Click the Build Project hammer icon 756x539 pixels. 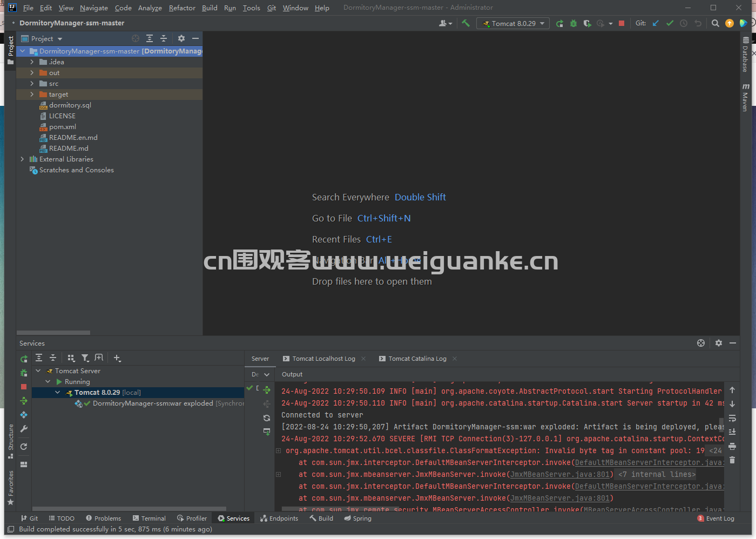click(x=465, y=23)
